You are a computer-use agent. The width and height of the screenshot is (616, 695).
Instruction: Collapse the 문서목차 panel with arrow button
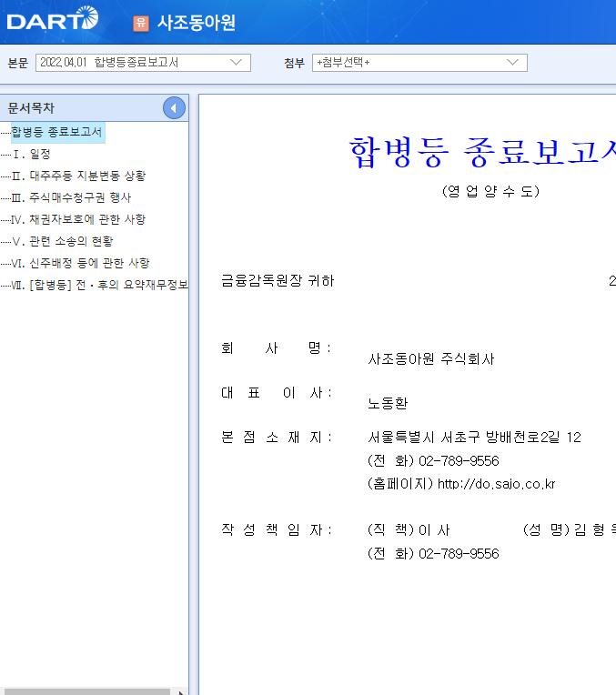pyautogui.click(x=174, y=107)
